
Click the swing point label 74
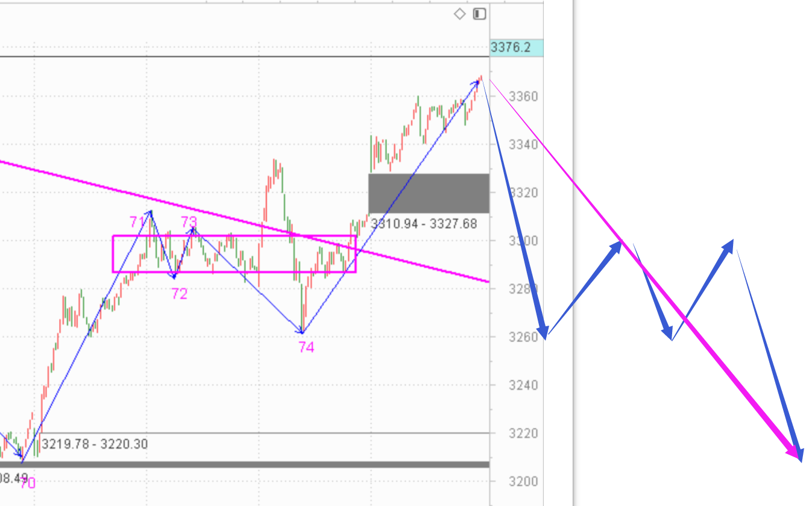pos(306,347)
